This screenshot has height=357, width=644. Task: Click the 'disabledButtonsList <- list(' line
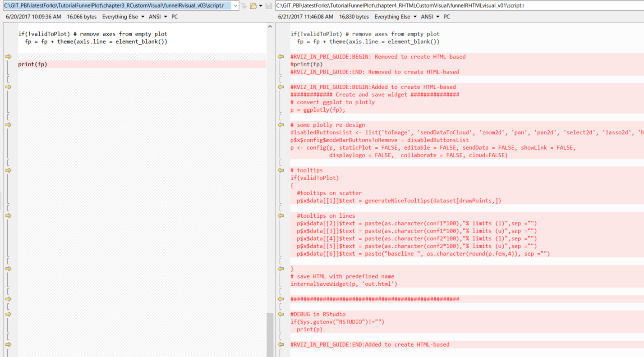point(467,133)
